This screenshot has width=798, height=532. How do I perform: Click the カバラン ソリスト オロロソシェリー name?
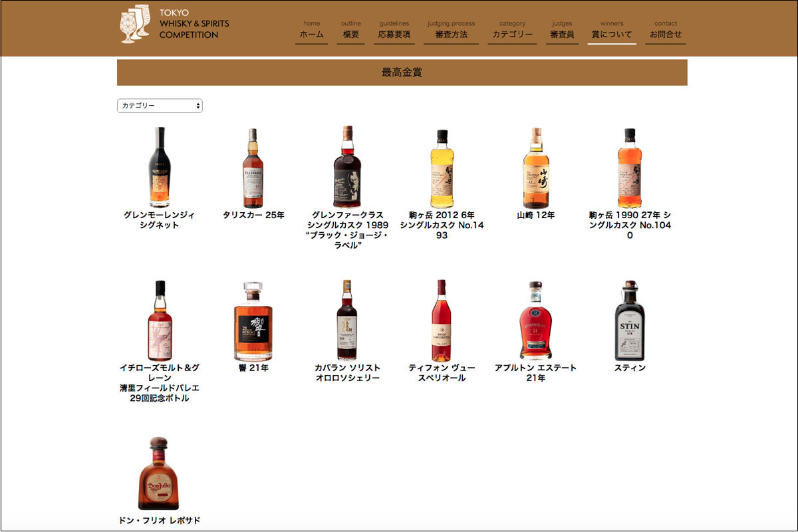click(347, 373)
